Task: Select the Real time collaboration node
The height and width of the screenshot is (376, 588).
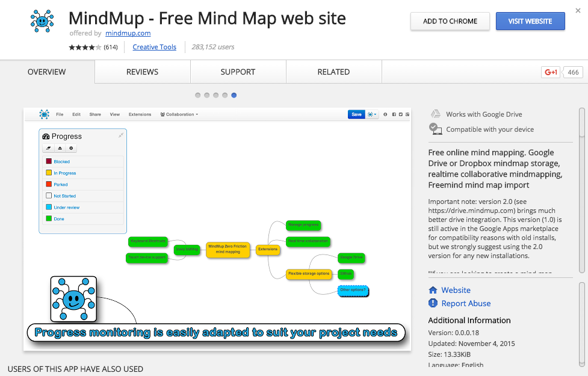Action: [x=308, y=241]
